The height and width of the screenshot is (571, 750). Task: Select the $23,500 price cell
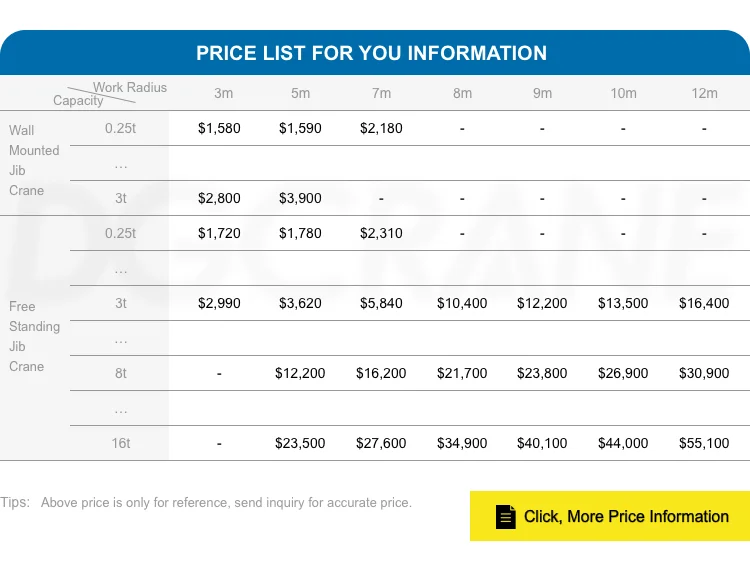300,443
